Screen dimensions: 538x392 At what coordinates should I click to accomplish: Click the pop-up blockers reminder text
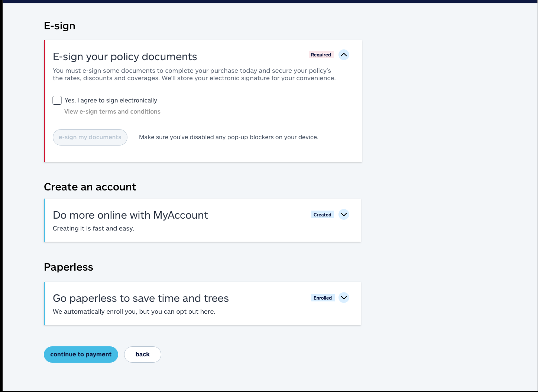229,137
